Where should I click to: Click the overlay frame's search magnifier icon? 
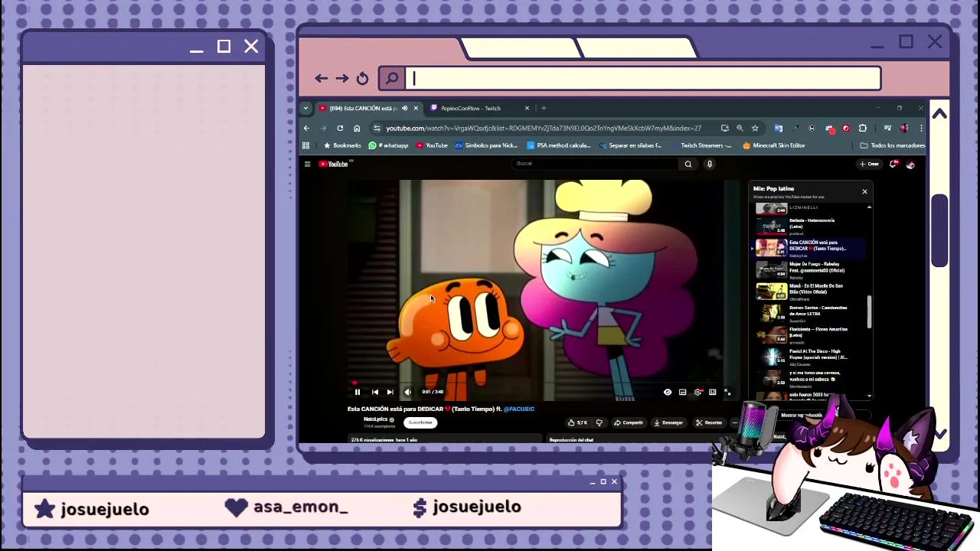click(392, 78)
